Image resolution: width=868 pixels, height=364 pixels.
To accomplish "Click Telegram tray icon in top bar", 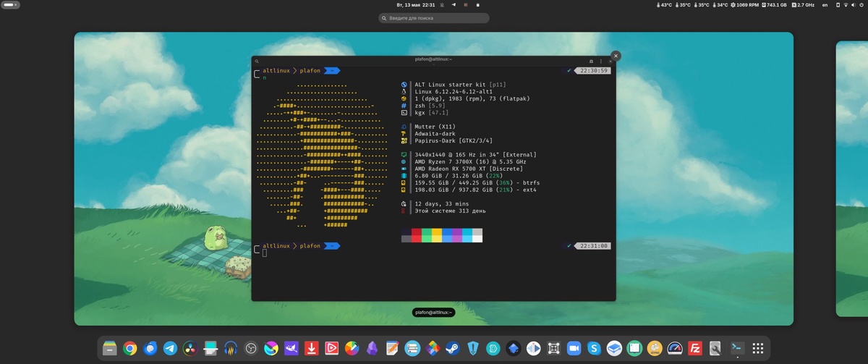I will [454, 5].
